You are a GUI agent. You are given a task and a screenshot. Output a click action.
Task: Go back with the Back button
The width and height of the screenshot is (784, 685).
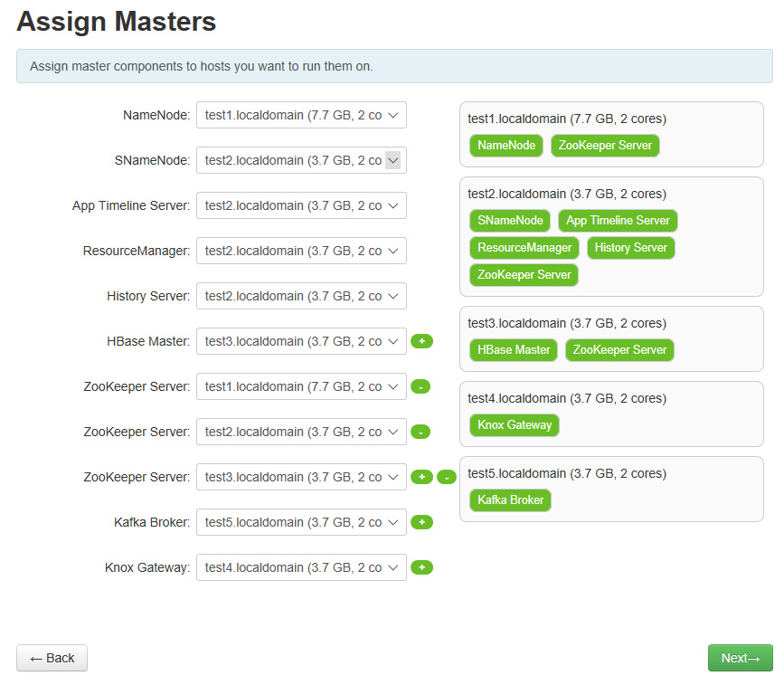52,658
